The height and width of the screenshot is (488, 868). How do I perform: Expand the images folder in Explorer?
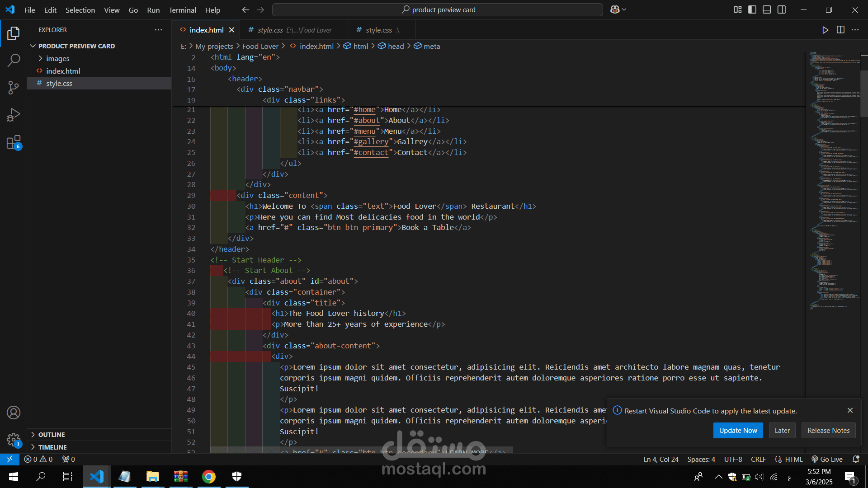(x=57, y=58)
